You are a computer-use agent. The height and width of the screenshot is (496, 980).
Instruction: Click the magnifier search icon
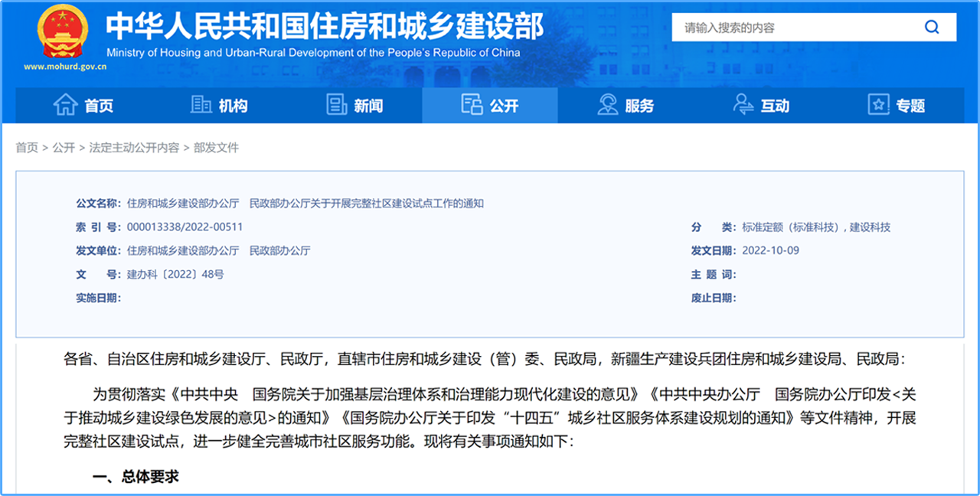click(x=931, y=28)
